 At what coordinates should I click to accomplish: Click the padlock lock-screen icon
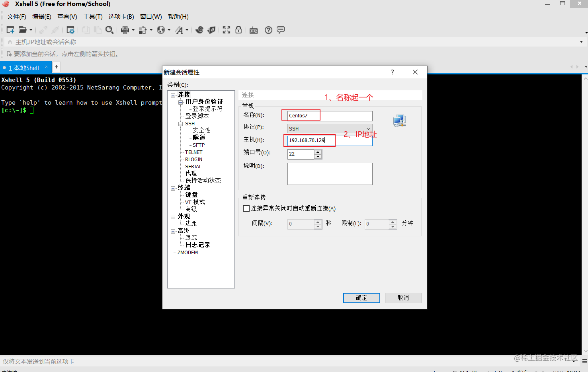pyautogui.click(x=238, y=30)
